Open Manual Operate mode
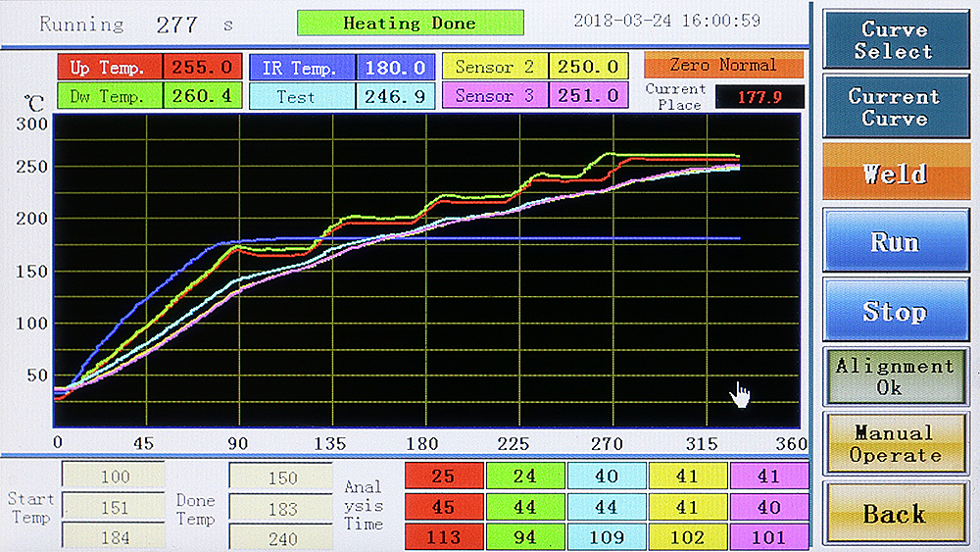This screenshot has width=980, height=552. [896, 444]
